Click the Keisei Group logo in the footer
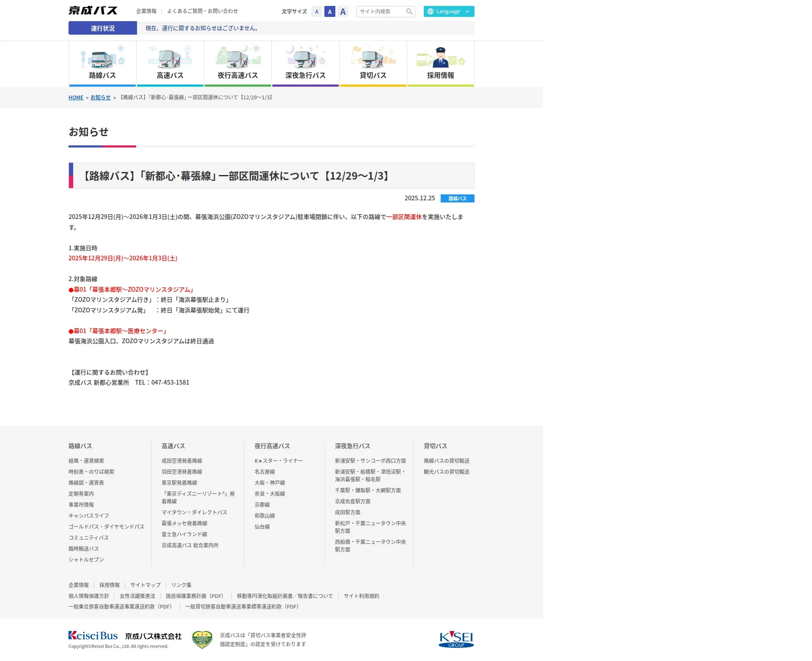 tap(456, 639)
